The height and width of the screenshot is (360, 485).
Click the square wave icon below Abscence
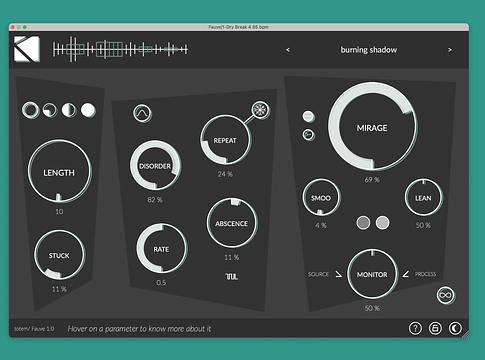coord(231,276)
